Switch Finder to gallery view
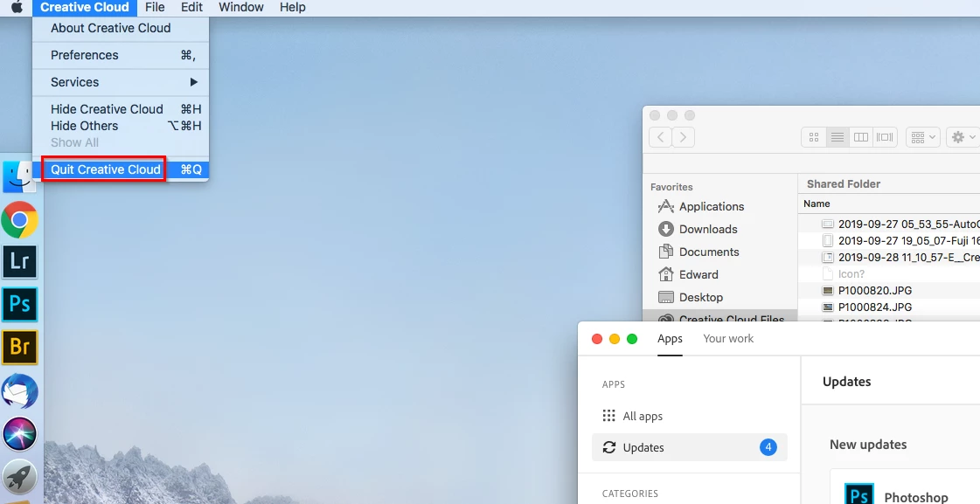The image size is (980, 504). coord(885,137)
